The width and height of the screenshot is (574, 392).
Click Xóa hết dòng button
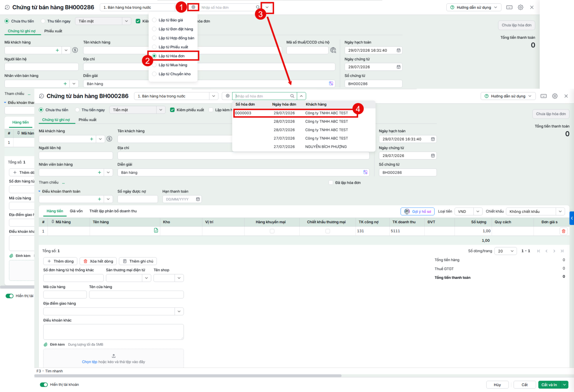98,261
